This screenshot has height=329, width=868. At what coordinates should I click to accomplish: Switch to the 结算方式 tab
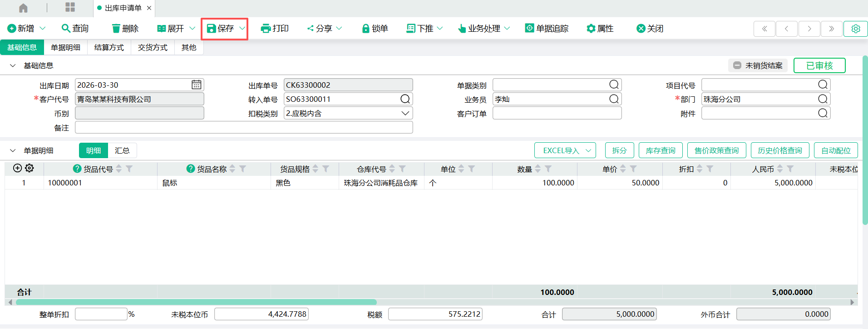pyautogui.click(x=109, y=47)
